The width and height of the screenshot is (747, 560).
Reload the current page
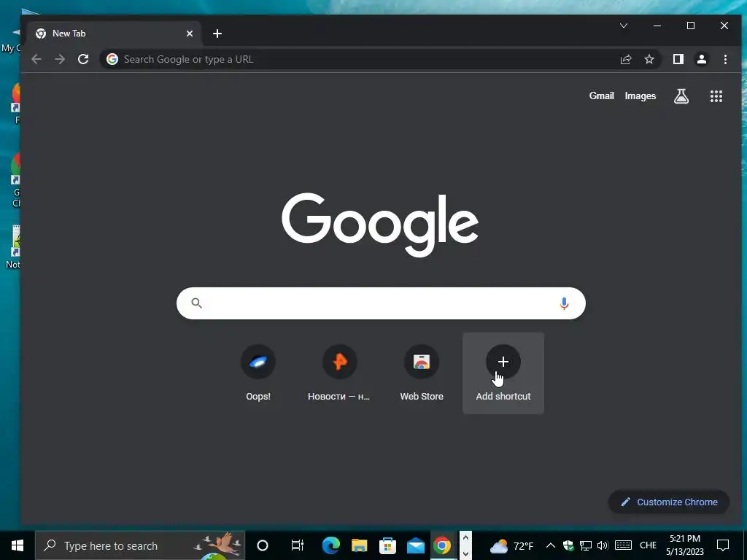coord(83,59)
